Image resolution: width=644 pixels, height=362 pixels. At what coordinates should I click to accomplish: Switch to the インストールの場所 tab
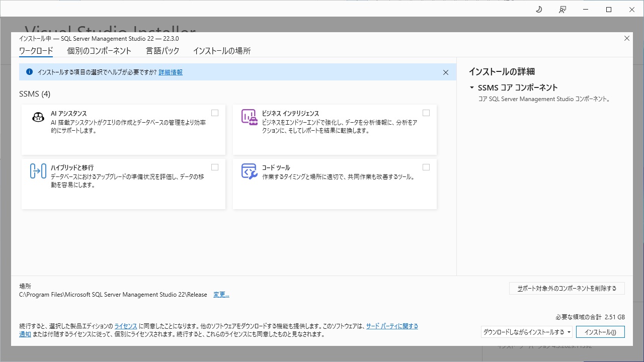pos(222,51)
